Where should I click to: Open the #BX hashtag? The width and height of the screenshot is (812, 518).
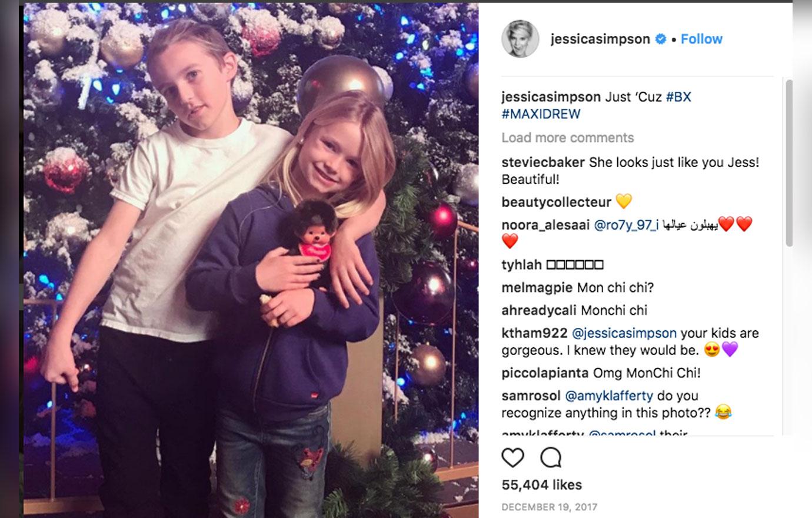pos(678,97)
